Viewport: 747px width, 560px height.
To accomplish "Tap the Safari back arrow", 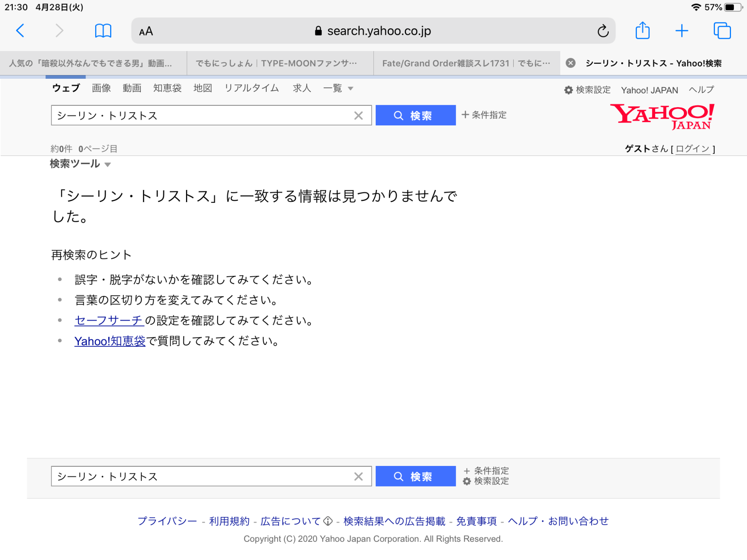I will pos(21,31).
